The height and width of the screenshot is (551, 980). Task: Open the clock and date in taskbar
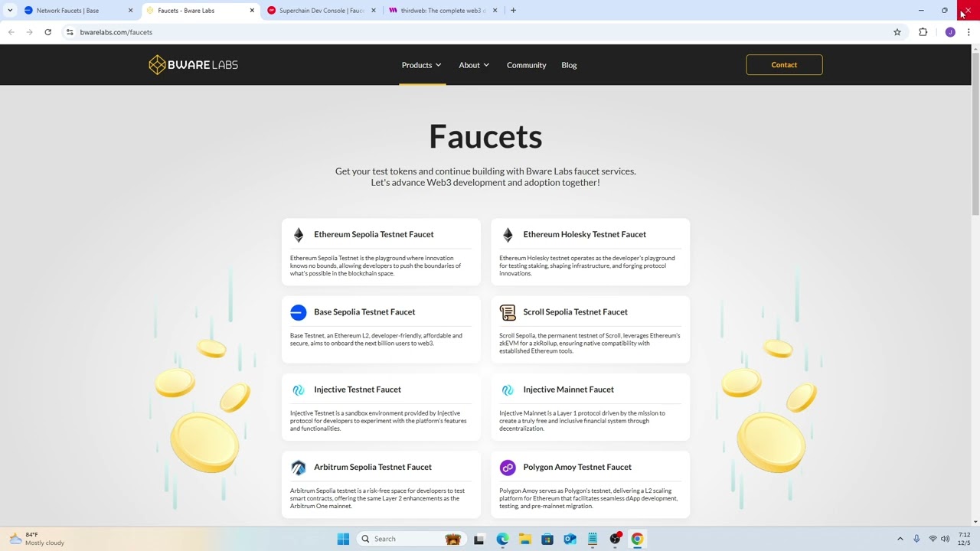[964, 539]
